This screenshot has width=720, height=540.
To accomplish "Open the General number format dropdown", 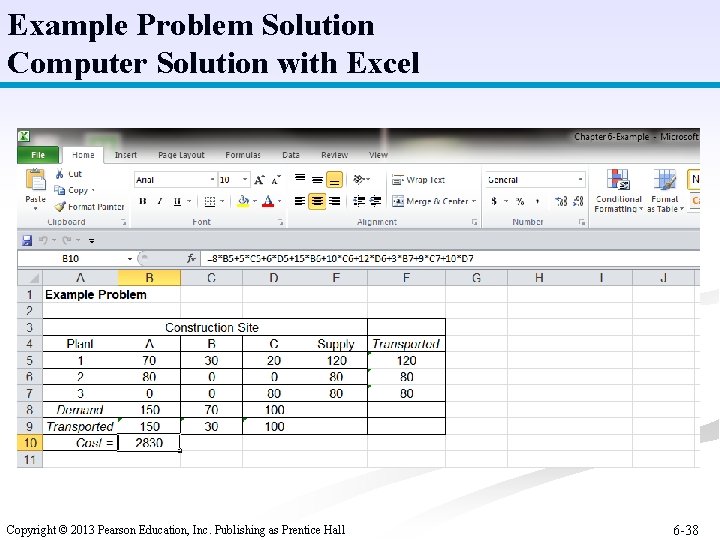I will 580,180.
